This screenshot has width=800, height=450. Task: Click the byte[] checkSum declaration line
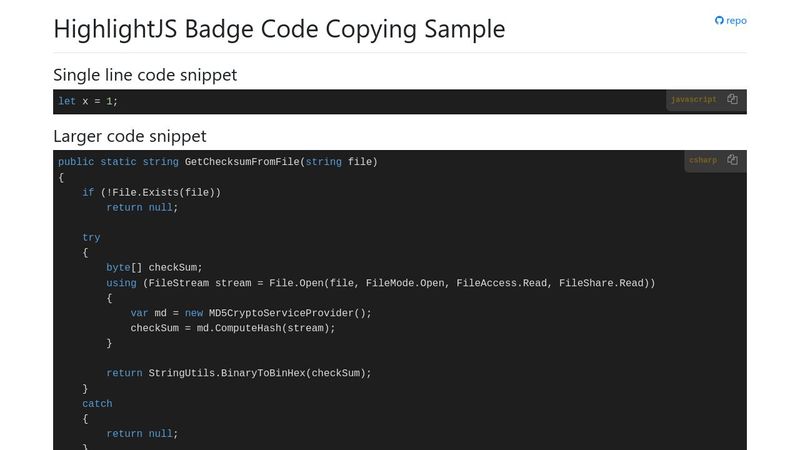(154, 267)
